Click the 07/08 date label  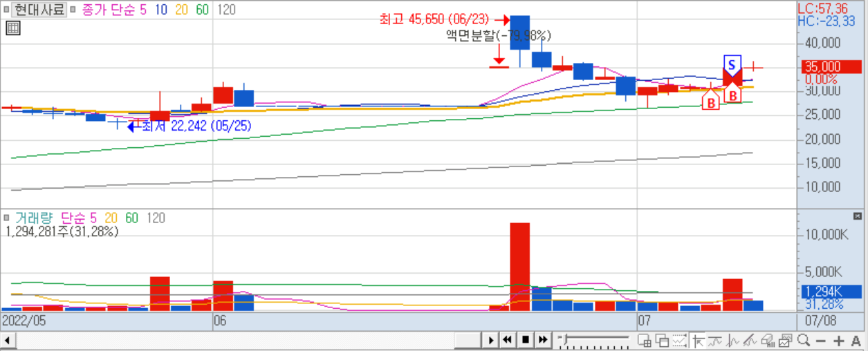point(820,321)
